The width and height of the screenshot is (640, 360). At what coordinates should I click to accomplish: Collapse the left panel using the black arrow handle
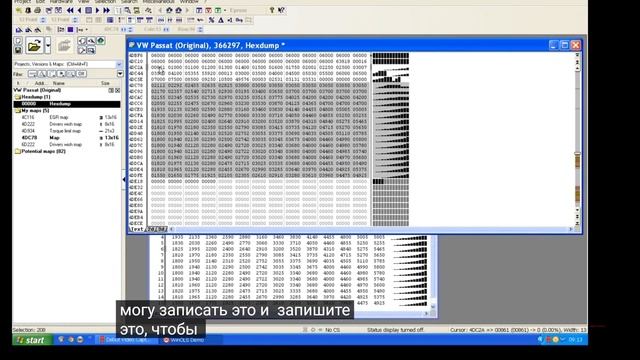point(124,179)
